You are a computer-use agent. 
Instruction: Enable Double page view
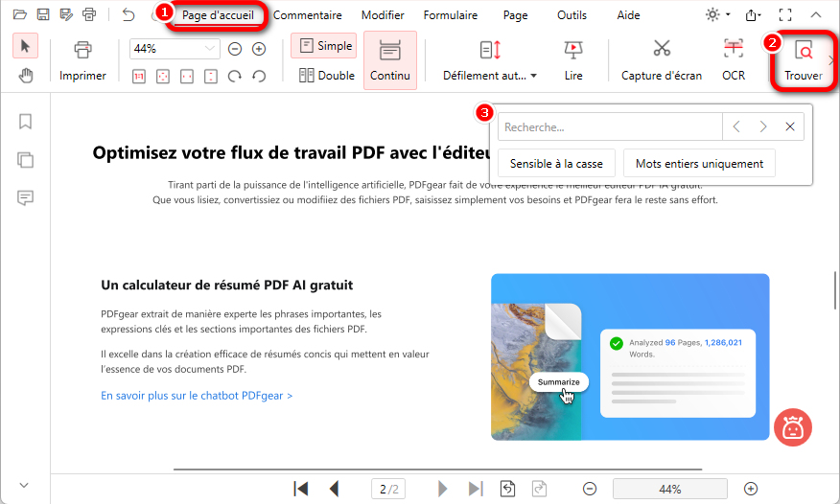(x=327, y=76)
